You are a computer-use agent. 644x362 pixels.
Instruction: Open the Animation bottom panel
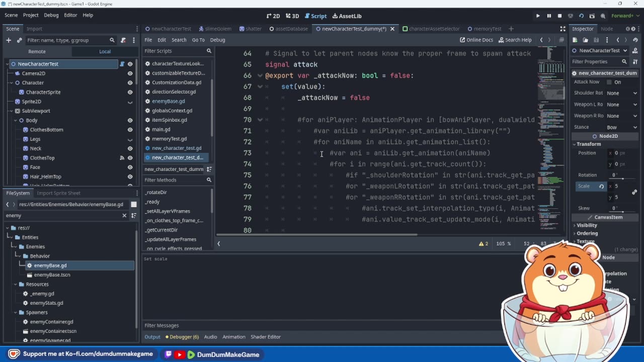(x=234, y=337)
